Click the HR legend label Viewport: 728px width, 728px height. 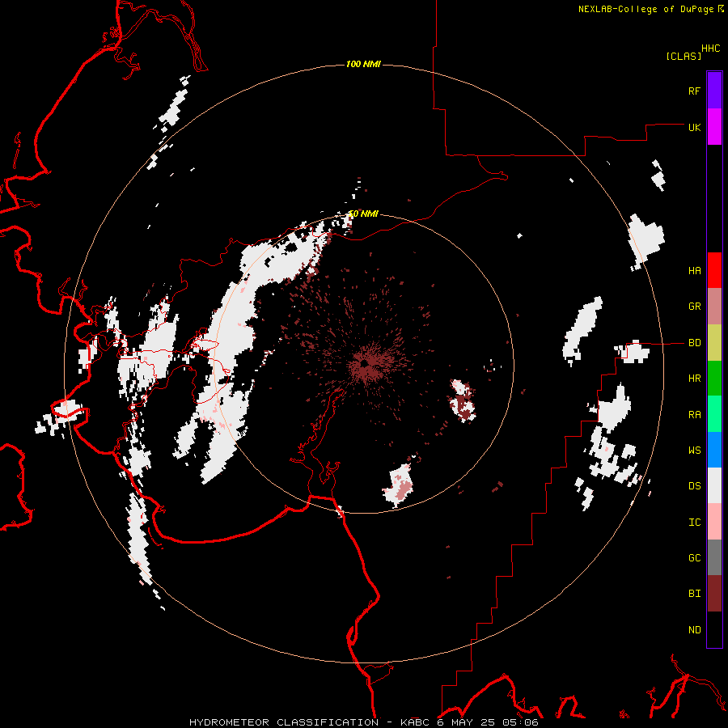695,379
